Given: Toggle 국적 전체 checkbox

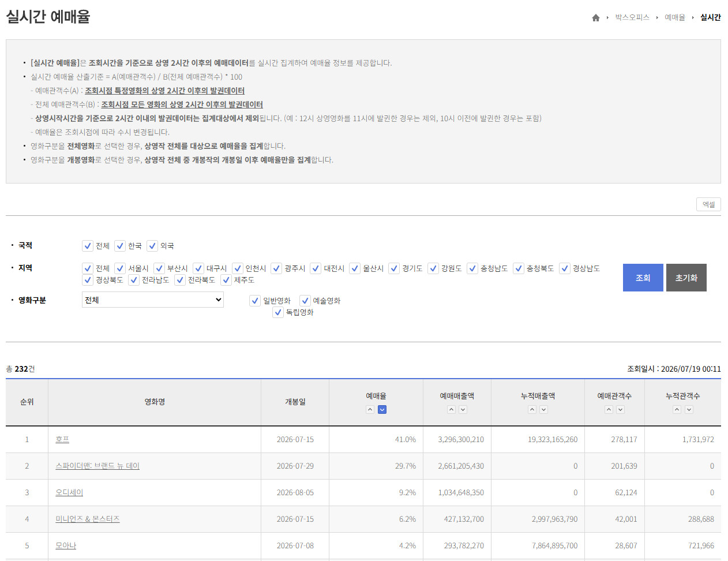Looking at the screenshot, I should (88, 246).
